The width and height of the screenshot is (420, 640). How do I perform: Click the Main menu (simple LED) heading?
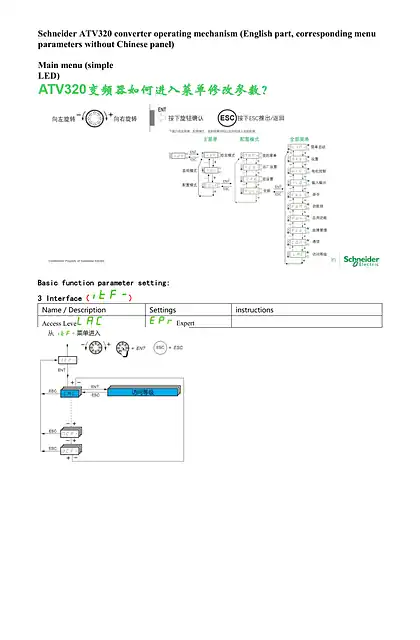click(76, 70)
